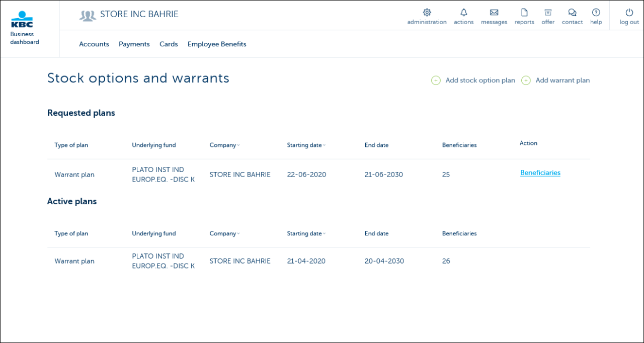Viewport: 644px width, 343px height.
Task: Click the group icon beside STORE INC BAHRIE
Action: [x=88, y=15]
